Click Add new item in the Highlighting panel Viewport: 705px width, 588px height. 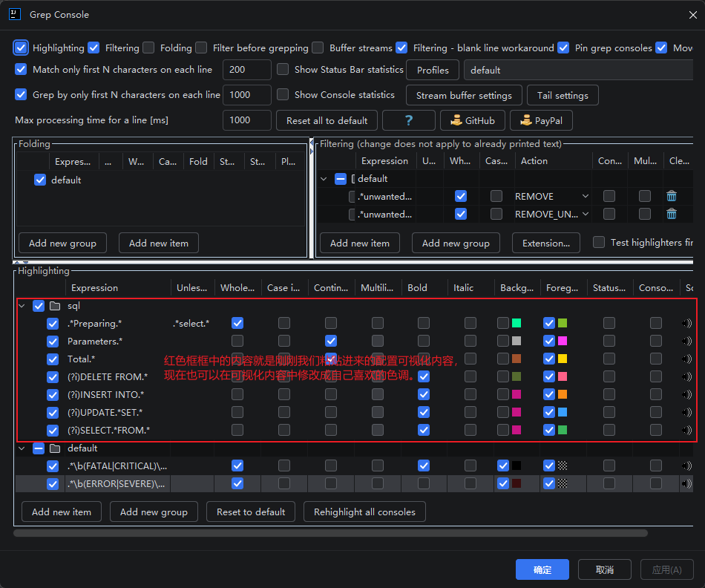pos(62,512)
